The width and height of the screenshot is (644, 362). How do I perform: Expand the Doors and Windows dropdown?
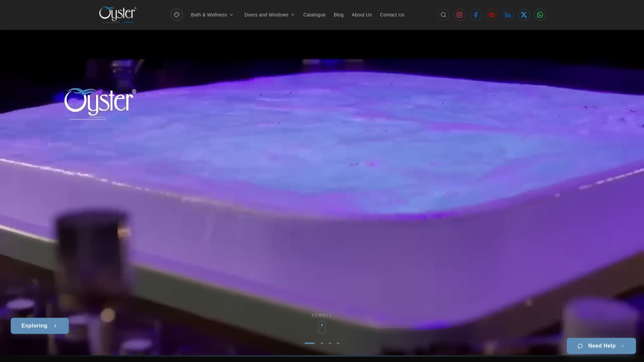(x=270, y=15)
